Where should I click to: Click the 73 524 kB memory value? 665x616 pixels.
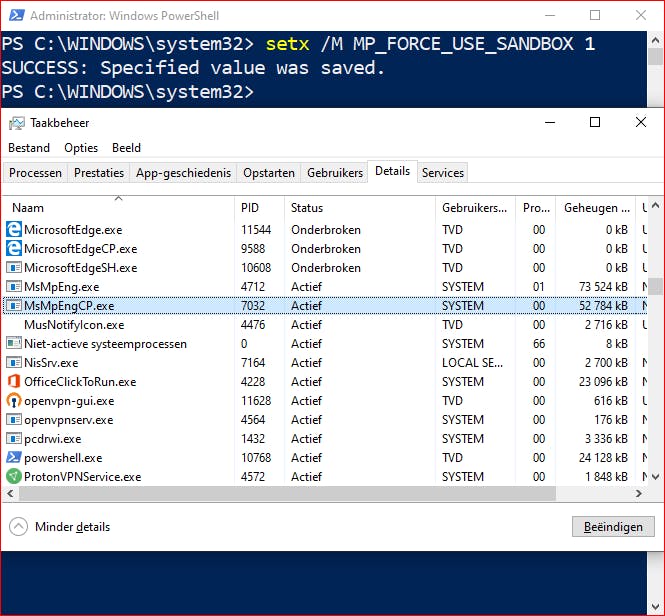603,287
